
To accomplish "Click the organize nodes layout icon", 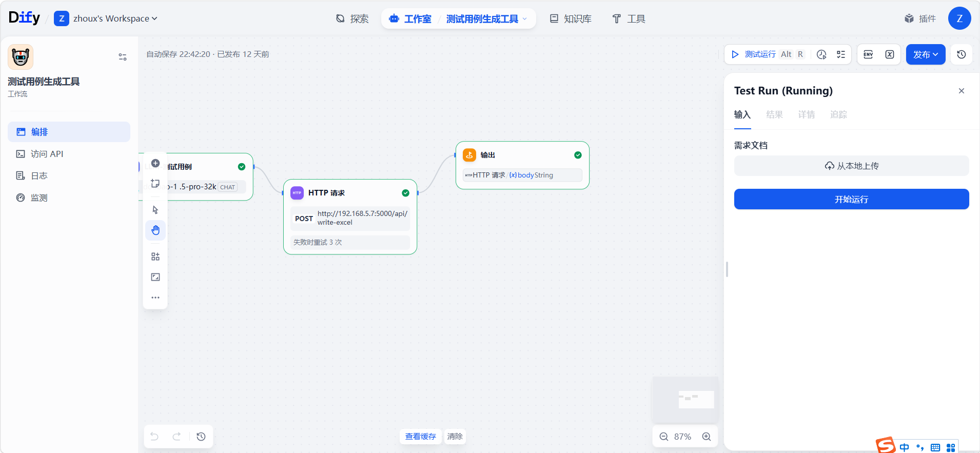I will 155,257.
